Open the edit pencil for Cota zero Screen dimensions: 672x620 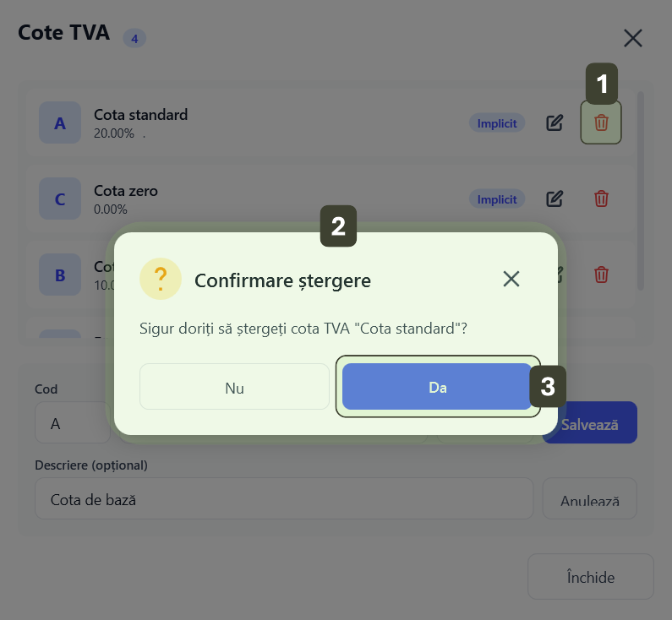pos(555,199)
